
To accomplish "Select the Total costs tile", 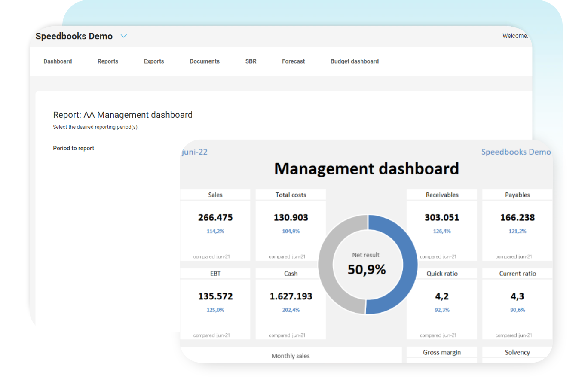I will [x=291, y=218].
